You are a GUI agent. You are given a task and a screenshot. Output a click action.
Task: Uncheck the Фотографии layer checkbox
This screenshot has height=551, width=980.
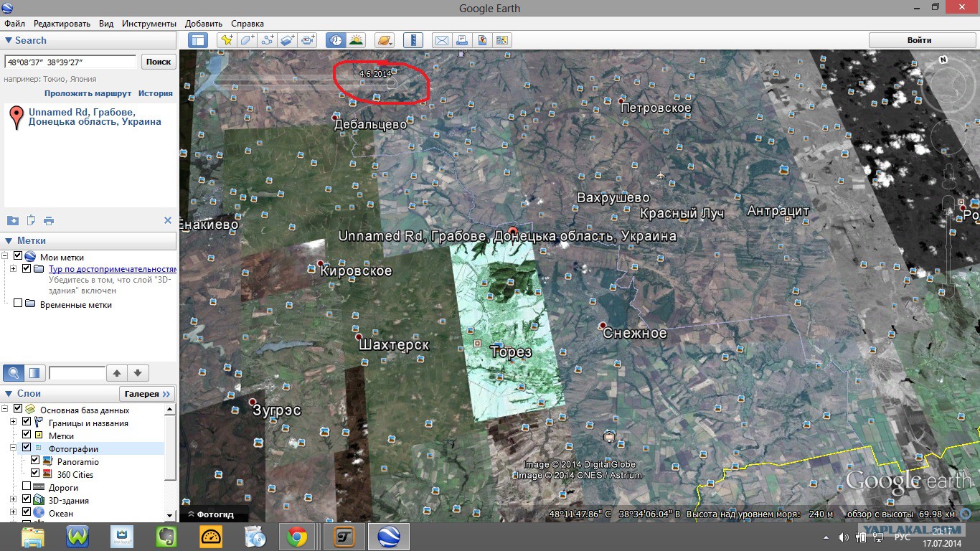pos(27,448)
